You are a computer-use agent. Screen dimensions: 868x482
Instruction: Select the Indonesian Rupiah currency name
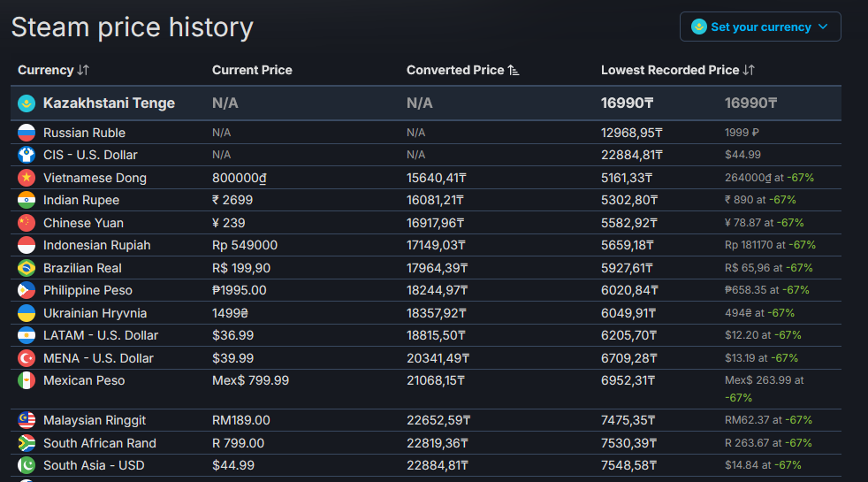pyautogui.click(x=97, y=245)
